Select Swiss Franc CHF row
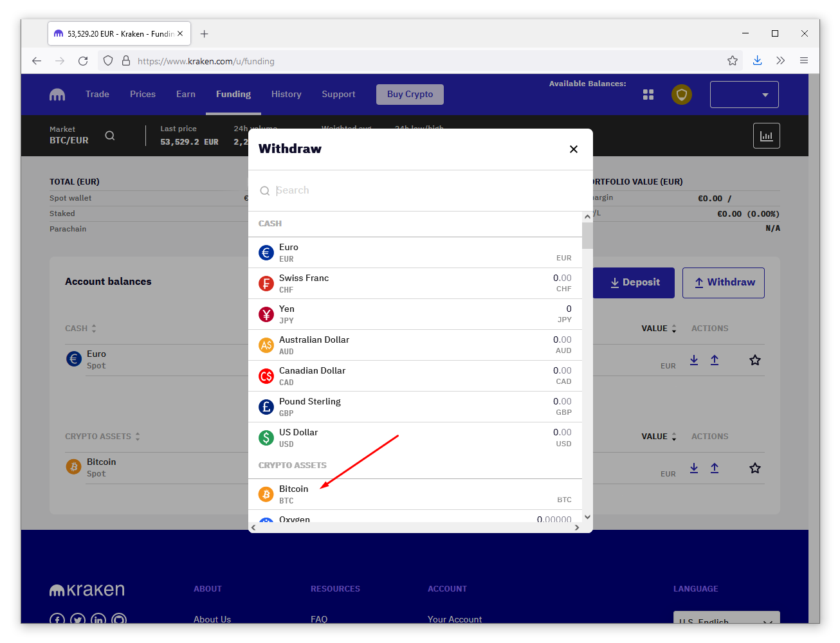840x643 pixels. coord(415,284)
